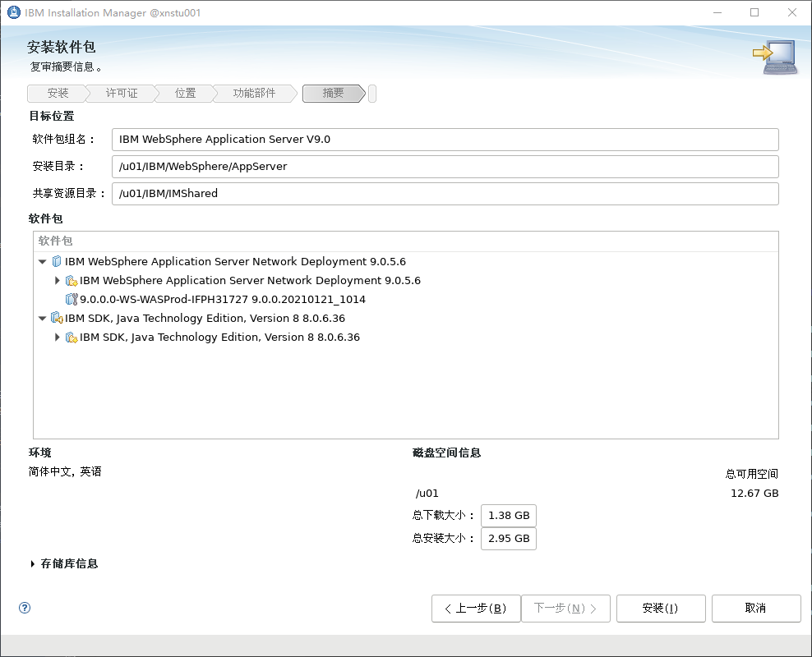Expand the 存储库信息 section
This screenshot has width=812, height=657.
[33, 564]
